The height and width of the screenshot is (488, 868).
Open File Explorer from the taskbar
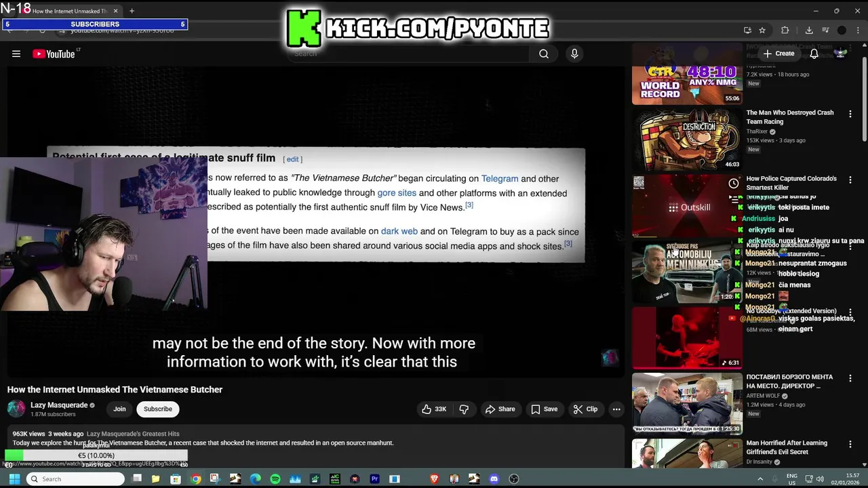pos(155,479)
